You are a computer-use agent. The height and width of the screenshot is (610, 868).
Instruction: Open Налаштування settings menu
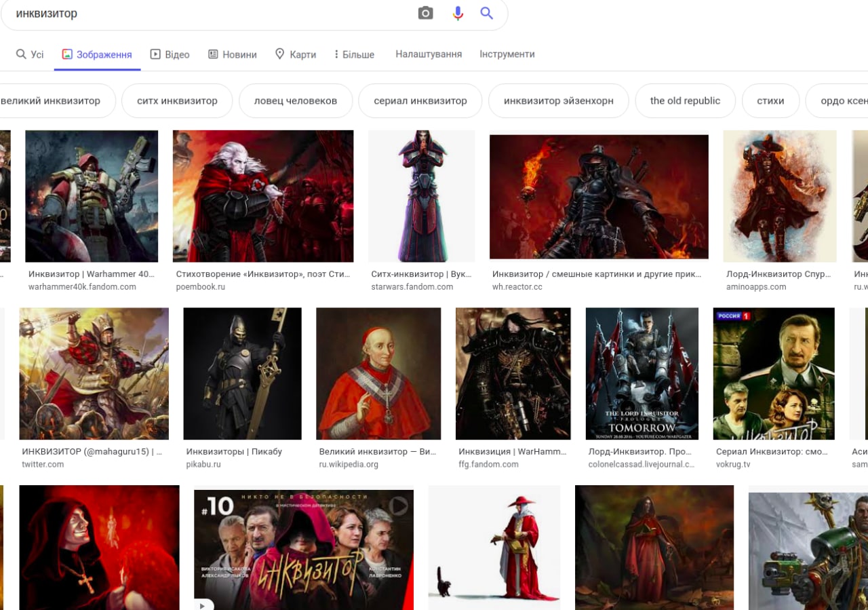(429, 54)
